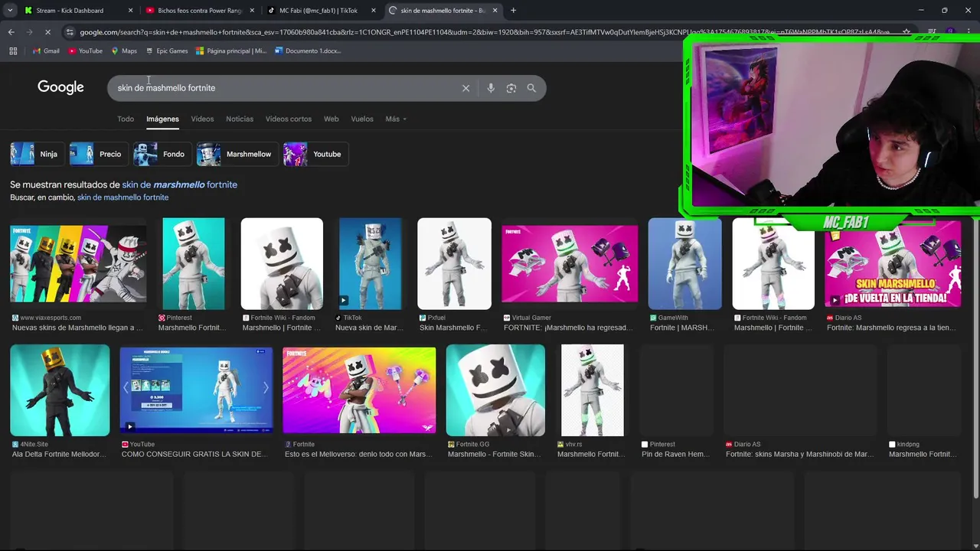Expand the Más filter menu
This screenshot has width=980, height=551.
[x=396, y=119]
